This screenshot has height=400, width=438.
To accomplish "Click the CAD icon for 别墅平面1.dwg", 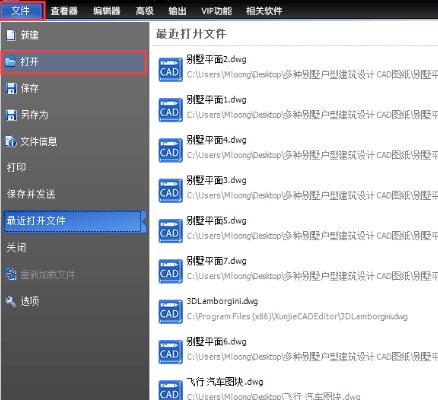I will (x=170, y=110).
